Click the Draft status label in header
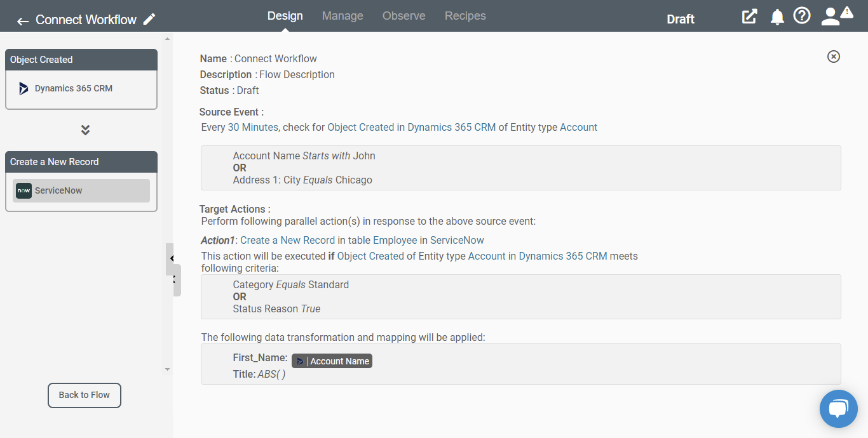 pyautogui.click(x=681, y=19)
